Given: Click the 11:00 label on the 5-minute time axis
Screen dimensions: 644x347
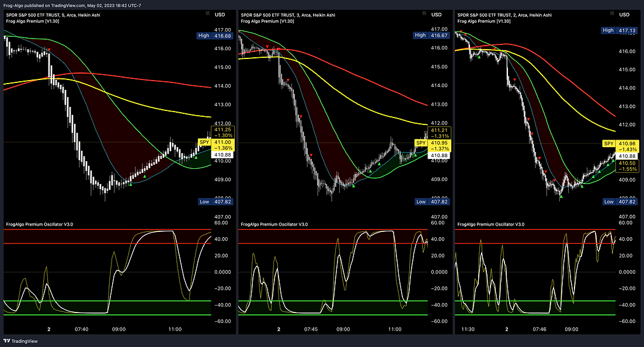Looking at the screenshot, I should (175, 329).
